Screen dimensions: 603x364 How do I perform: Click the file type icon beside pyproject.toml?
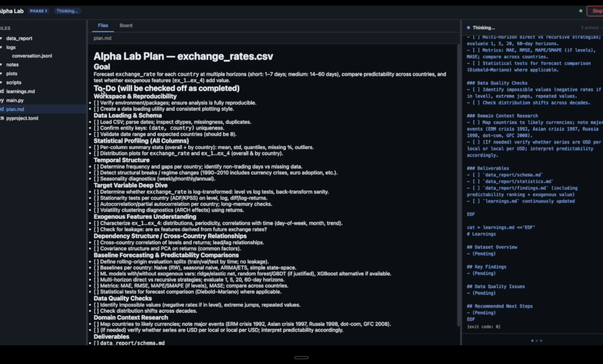2,118
